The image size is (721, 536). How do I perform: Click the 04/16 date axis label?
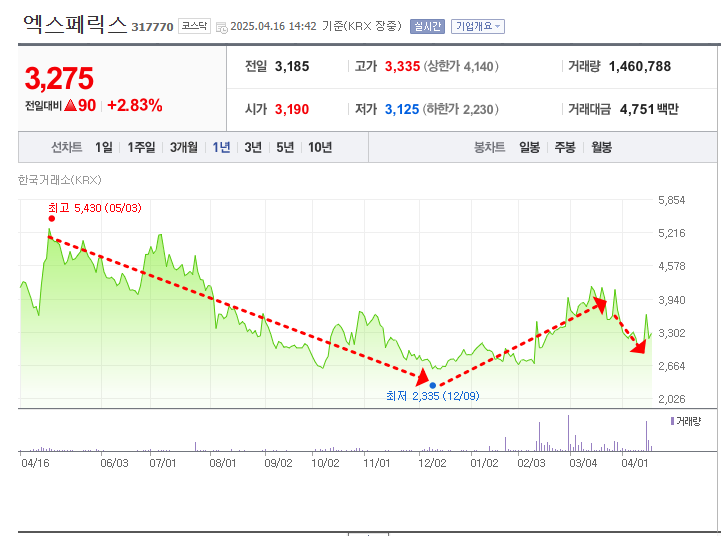pos(35,463)
